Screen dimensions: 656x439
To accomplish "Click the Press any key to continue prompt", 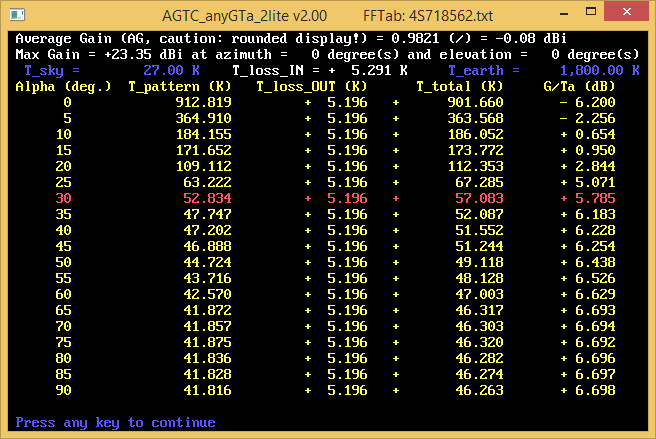I will click(x=115, y=423).
